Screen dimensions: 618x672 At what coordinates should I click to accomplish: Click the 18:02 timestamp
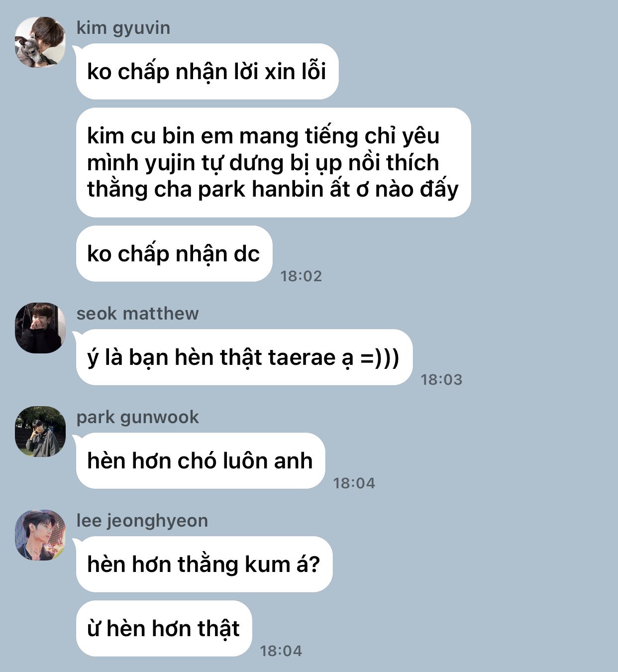click(x=301, y=276)
